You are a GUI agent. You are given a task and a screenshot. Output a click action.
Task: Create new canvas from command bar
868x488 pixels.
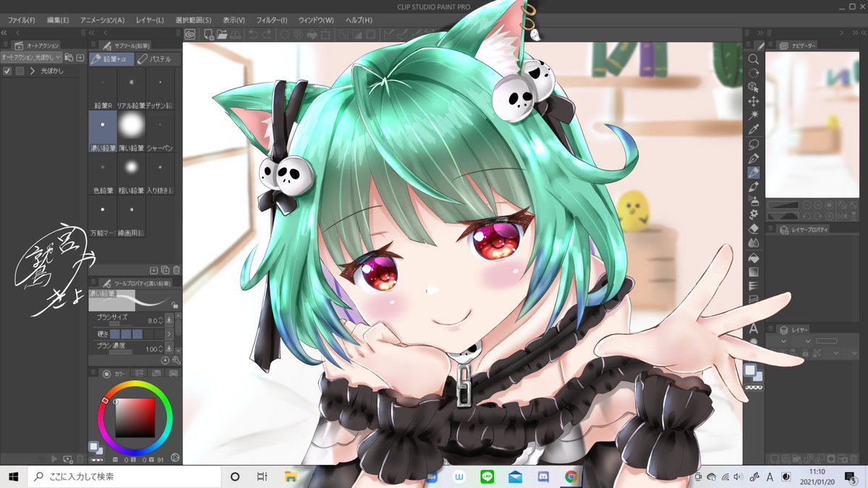pos(209,34)
